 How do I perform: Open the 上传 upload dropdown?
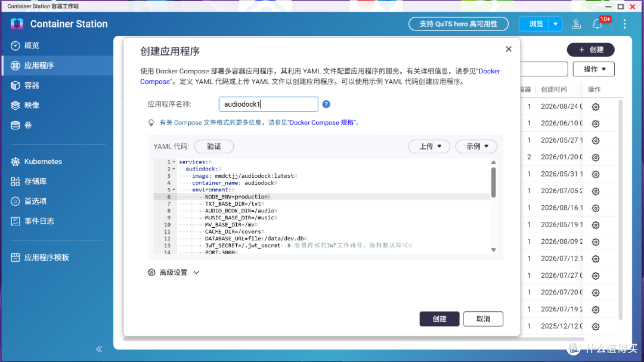point(429,146)
